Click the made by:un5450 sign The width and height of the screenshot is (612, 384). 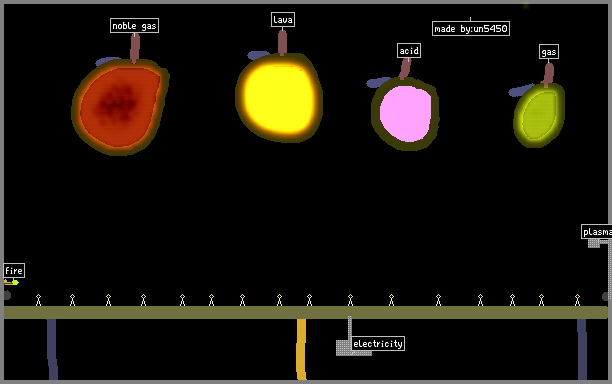471,28
